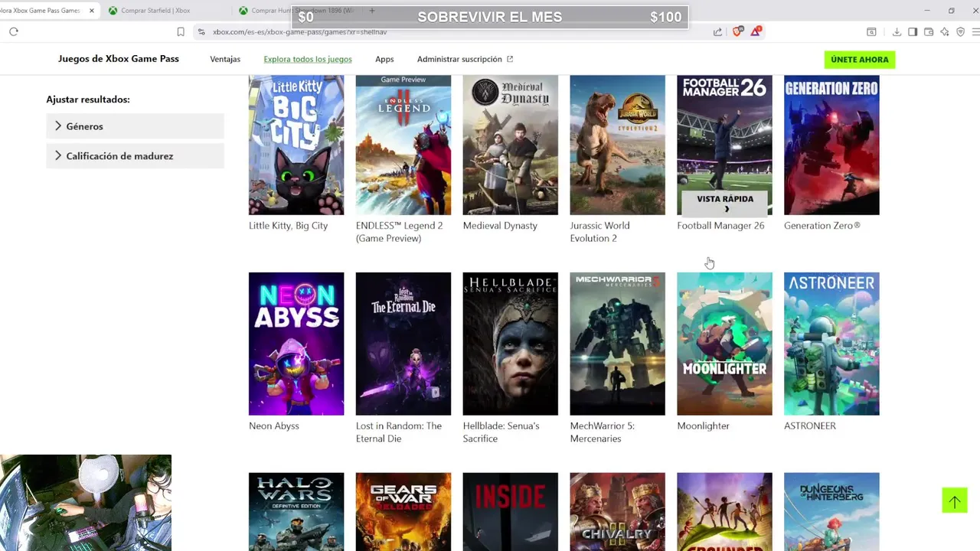Click the Neon Abyss title text

click(x=274, y=425)
